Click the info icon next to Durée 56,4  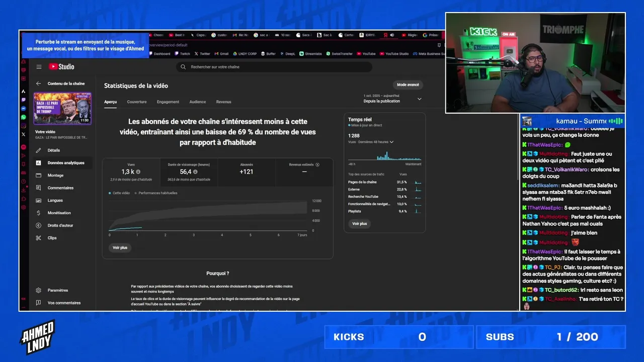tap(196, 172)
